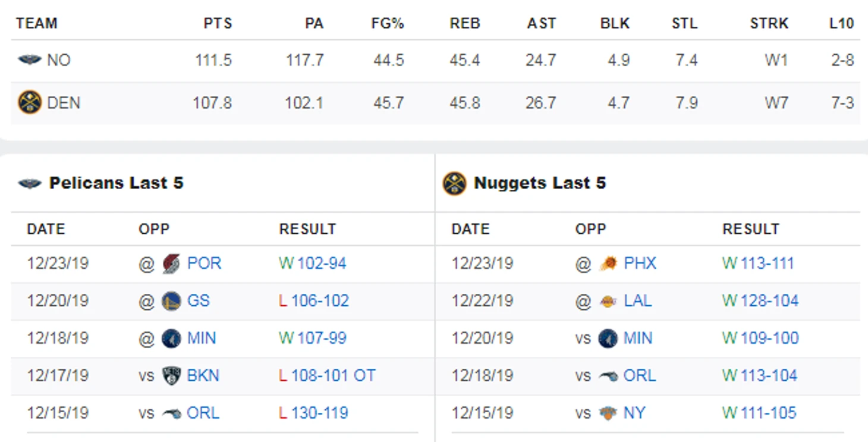Click the Knicks logo beside NY
The height and width of the screenshot is (442, 868).
[x=608, y=413]
